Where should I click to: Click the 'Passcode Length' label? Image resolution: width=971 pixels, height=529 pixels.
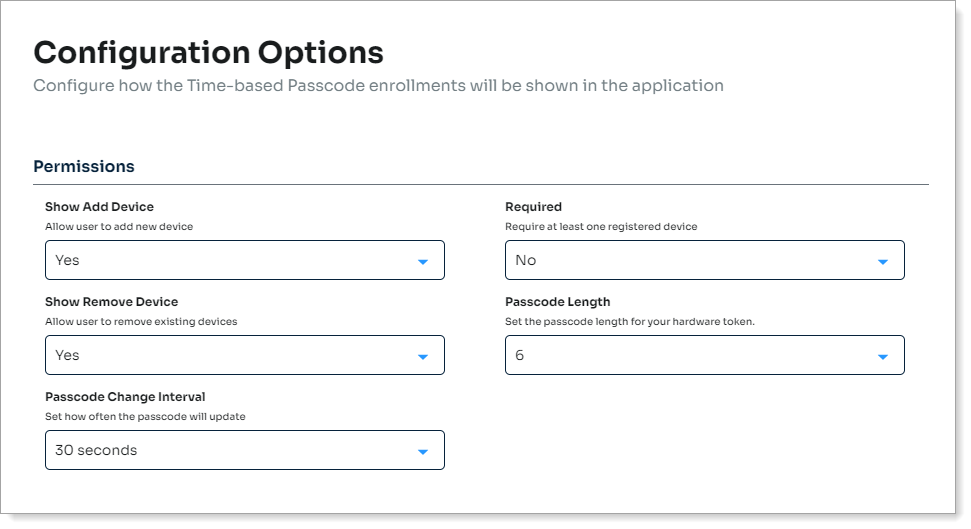(557, 302)
